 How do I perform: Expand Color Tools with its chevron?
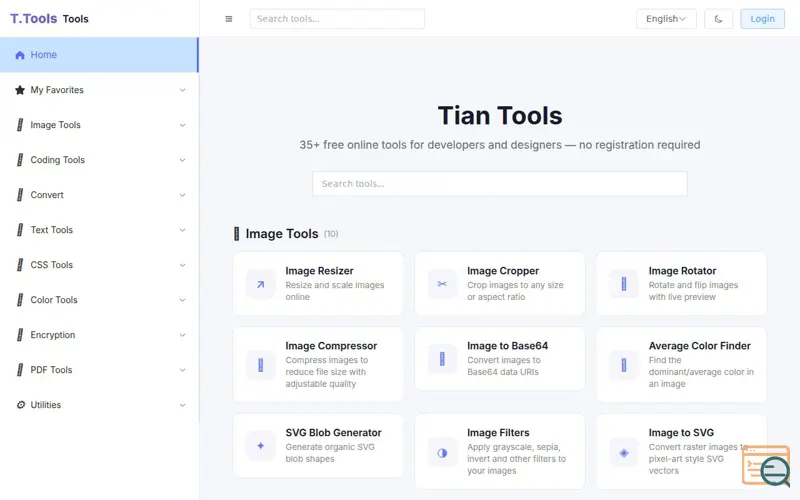[182, 300]
